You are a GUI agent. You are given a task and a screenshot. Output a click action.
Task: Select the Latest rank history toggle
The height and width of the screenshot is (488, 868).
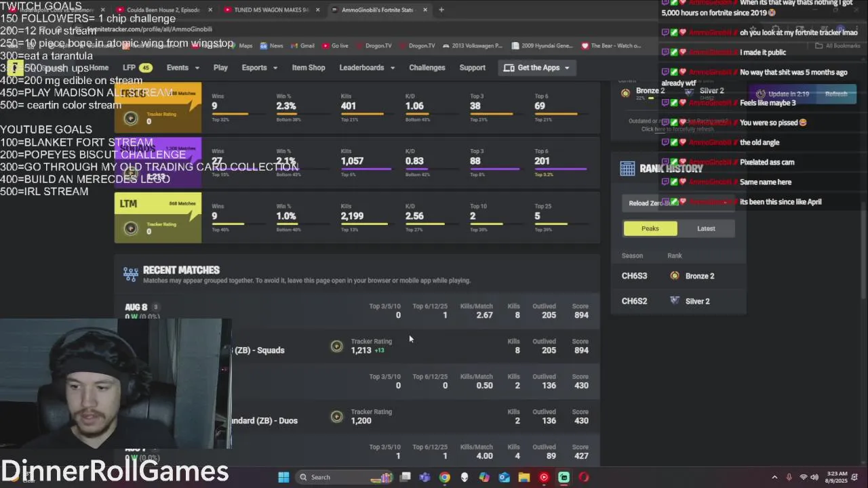click(x=706, y=228)
